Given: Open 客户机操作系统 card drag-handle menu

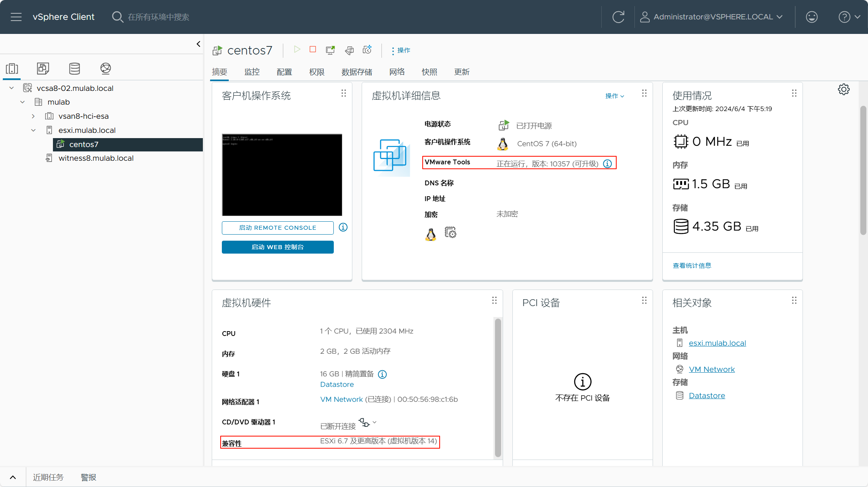Looking at the screenshot, I should (343, 93).
